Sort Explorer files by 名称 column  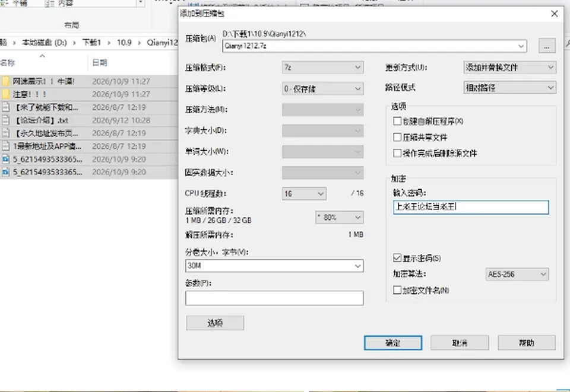pyautogui.click(x=8, y=62)
